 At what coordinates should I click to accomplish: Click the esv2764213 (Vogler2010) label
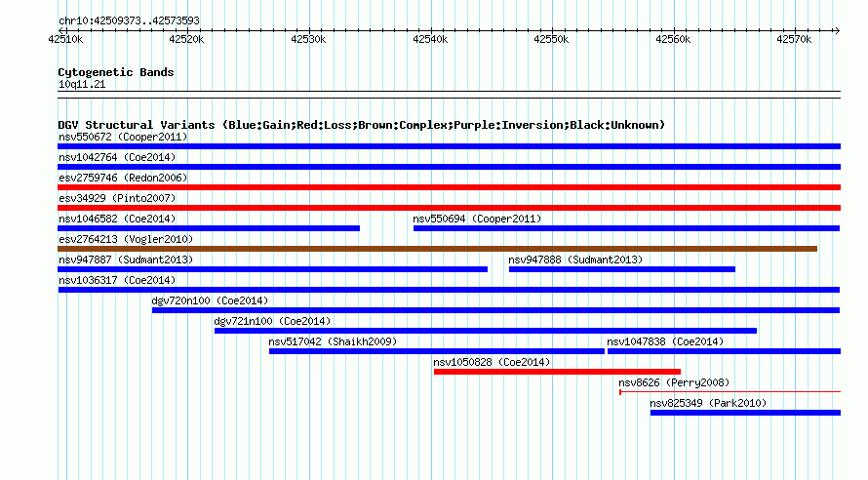tap(126, 239)
